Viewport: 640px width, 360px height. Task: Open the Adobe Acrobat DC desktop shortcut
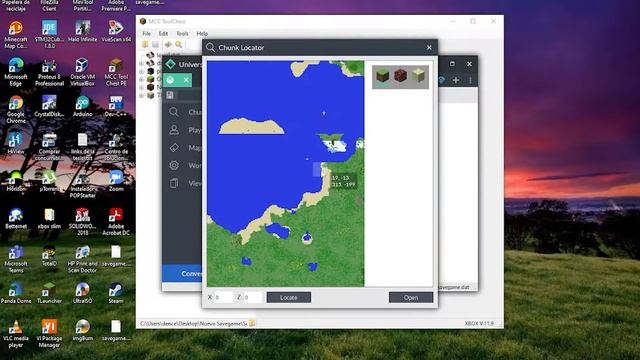tap(116, 222)
